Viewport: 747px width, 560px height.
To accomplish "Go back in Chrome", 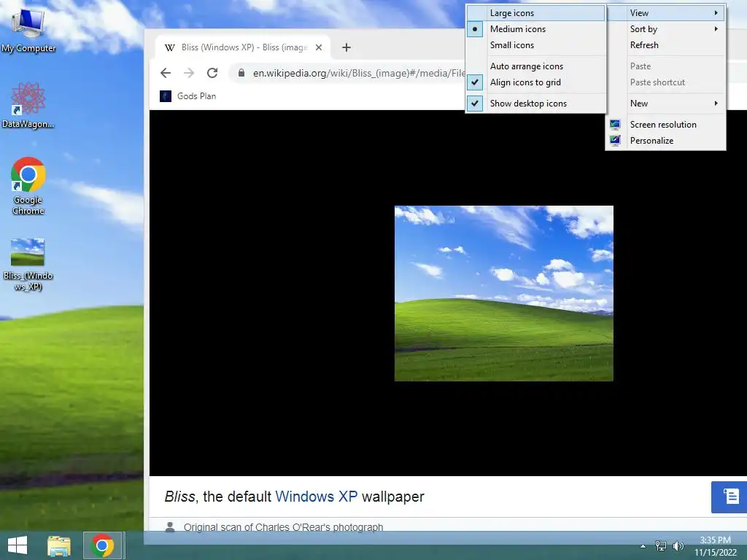I will point(166,73).
